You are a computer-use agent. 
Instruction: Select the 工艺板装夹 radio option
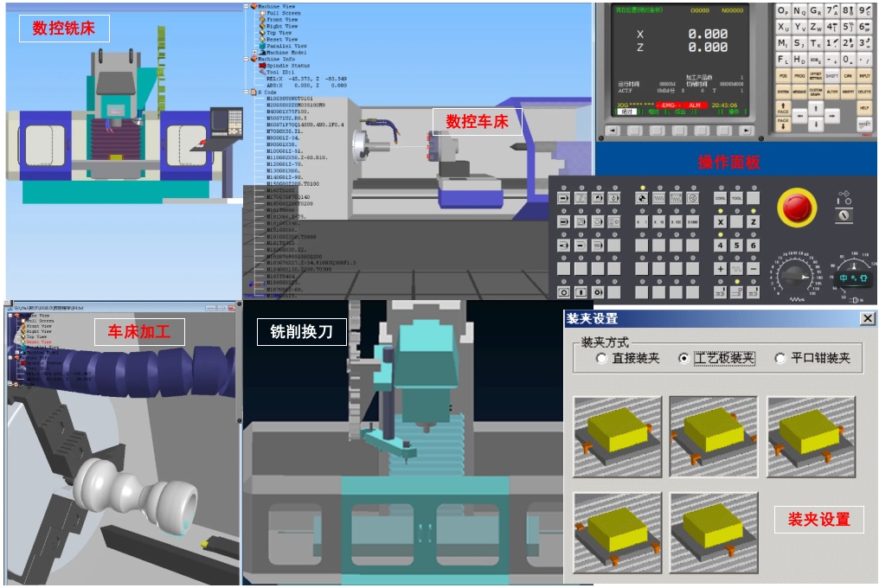(x=684, y=358)
